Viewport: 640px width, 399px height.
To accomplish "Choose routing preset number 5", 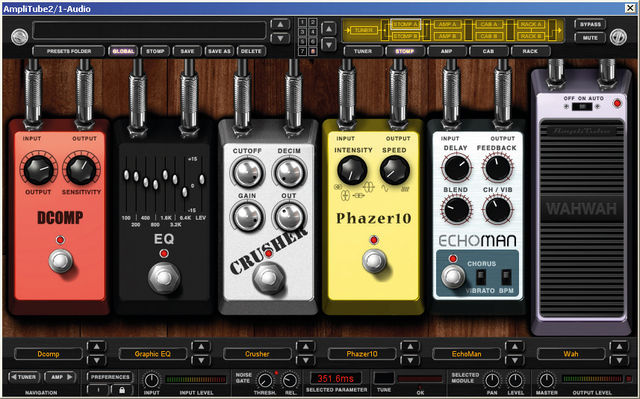I will [x=302, y=42].
